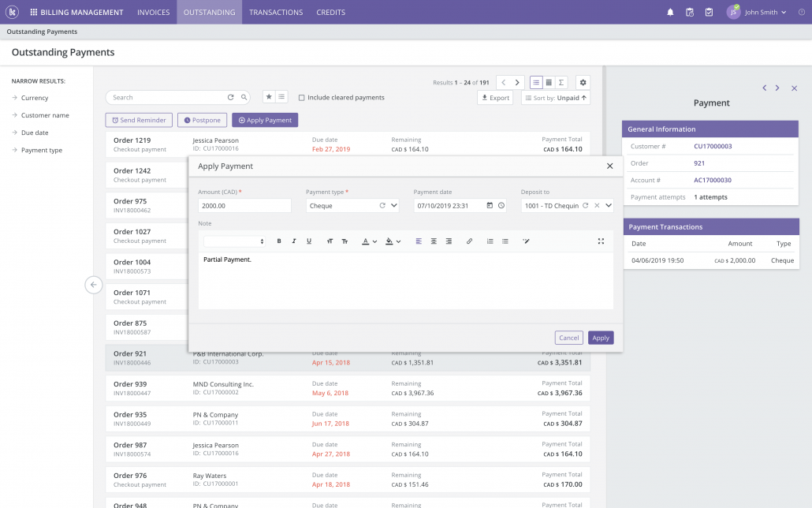This screenshot has height=508, width=812.
Task: Click the Outstanding Payments breadcrumb
Action: coord(42,32)
